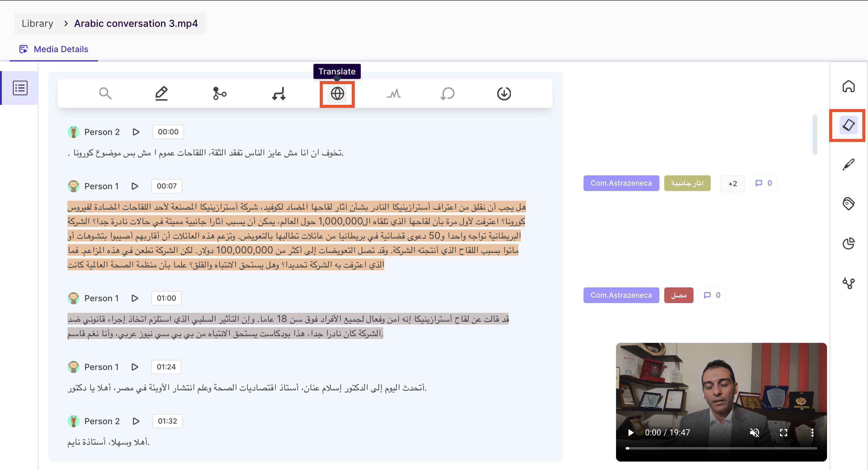Open comments for the 01:00 segment

(x=712, y=296)
